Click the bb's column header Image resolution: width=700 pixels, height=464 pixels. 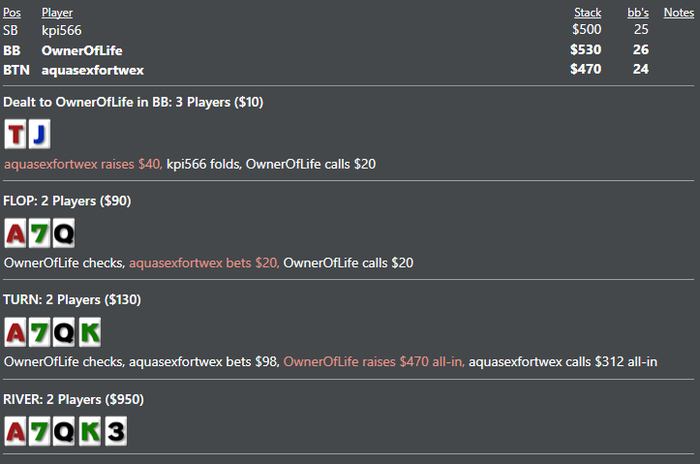(637, 12)
